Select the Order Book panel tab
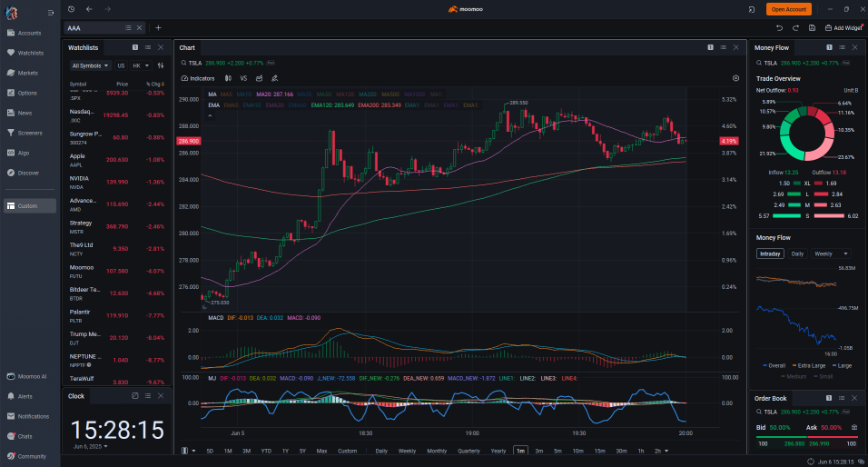 point(770,398)
